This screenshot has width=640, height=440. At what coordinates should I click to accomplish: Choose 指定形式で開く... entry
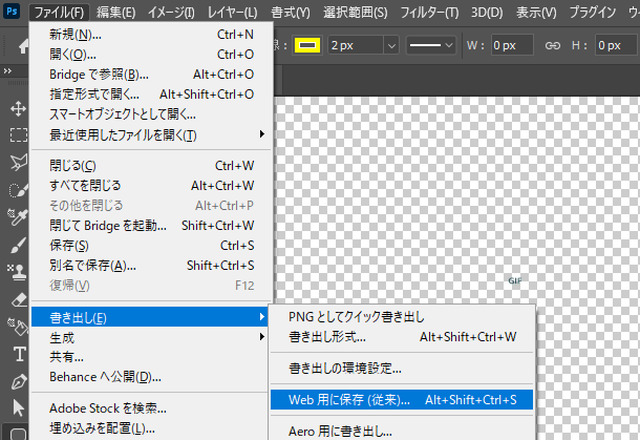(151, 94)
